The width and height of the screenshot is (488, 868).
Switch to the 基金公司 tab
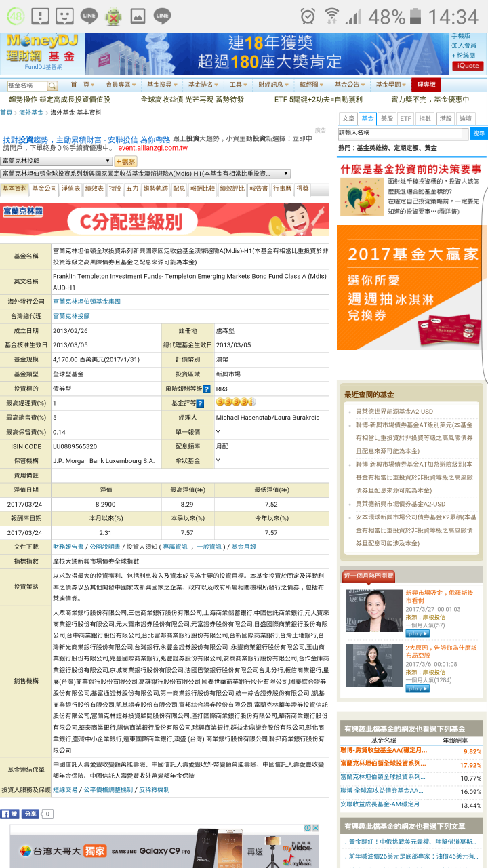(45, 189)
